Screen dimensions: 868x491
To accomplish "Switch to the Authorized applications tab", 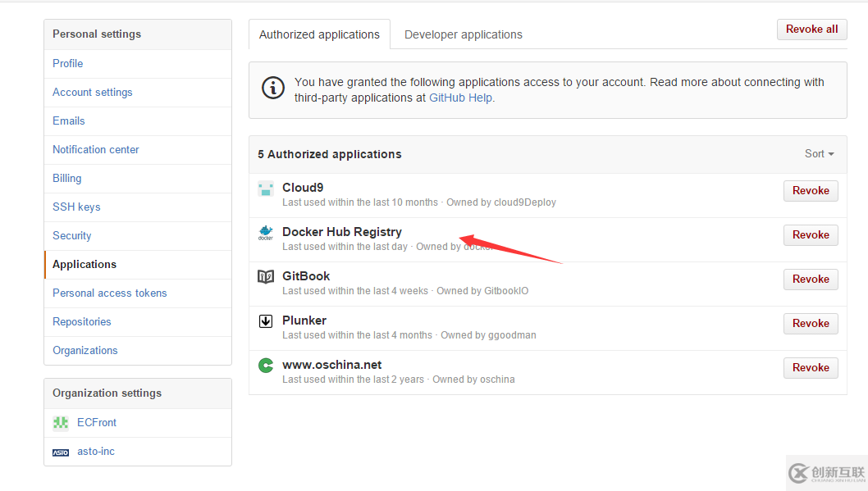I will (319, 34).
